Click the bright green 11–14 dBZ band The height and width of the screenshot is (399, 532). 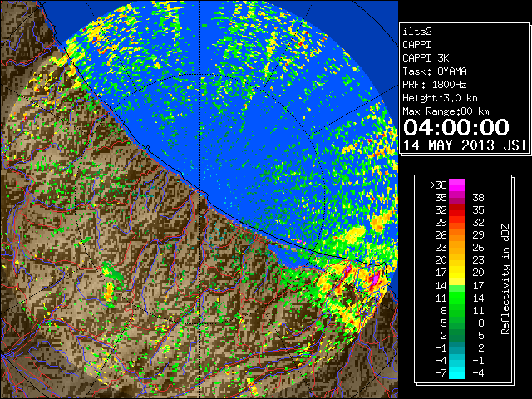tap(457, 298)
